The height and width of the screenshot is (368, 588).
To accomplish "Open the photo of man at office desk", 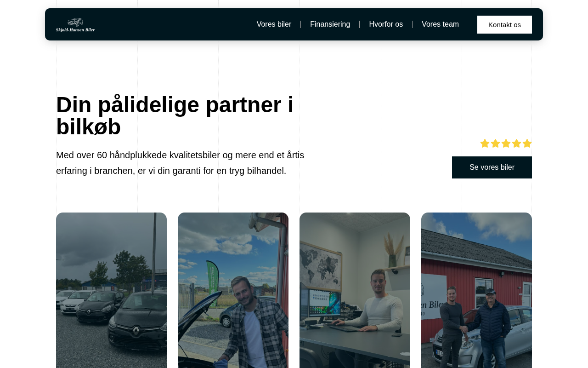I will (355, 290).
